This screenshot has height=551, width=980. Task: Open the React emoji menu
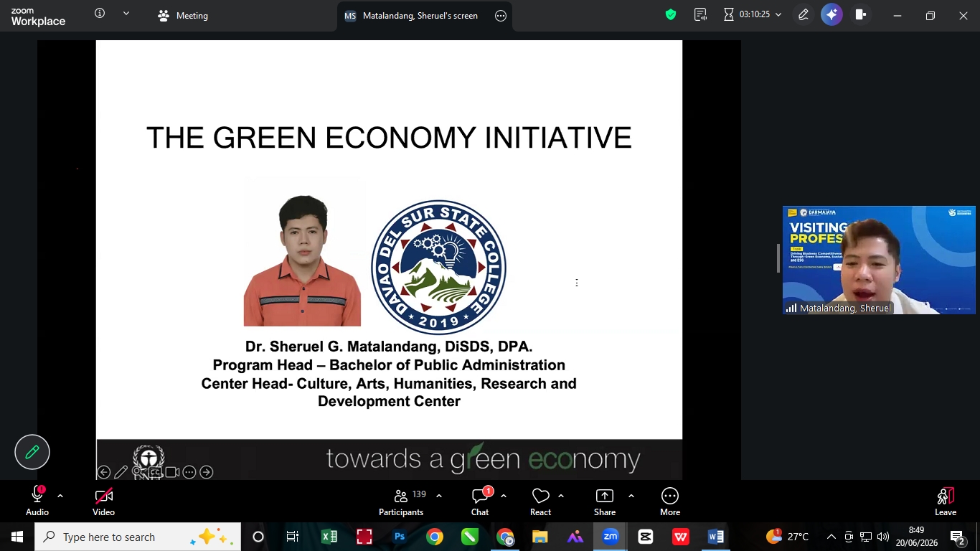coord(540,501)
